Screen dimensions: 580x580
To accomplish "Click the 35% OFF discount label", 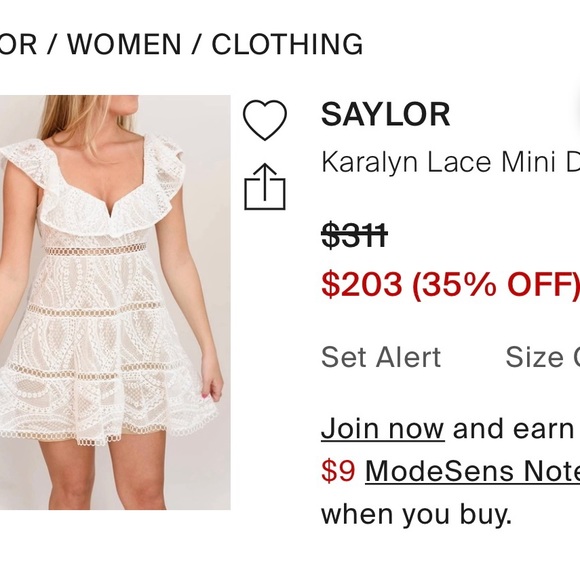I will [495, 284].
